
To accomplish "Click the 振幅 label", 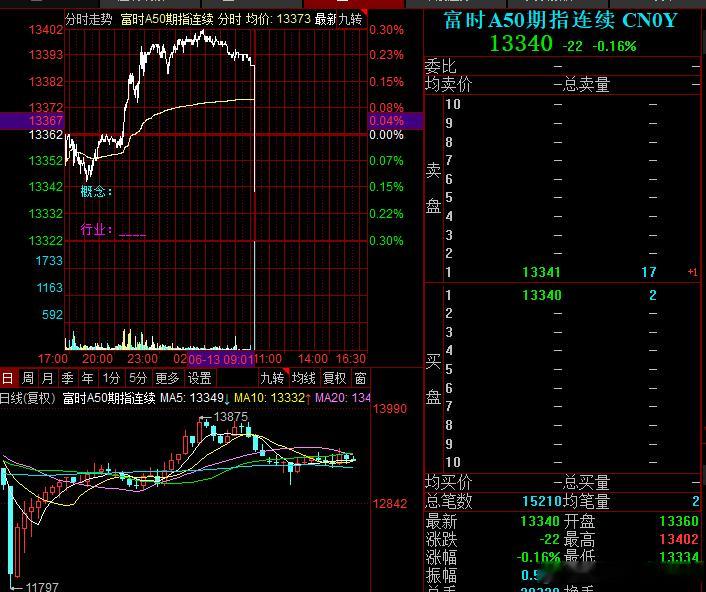I will 441,575.
